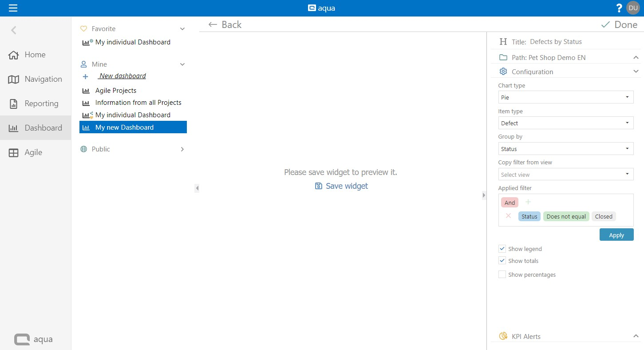Select the Agile Projects dashboard
The image size is (644, 350).
click(x=116, y=91)
